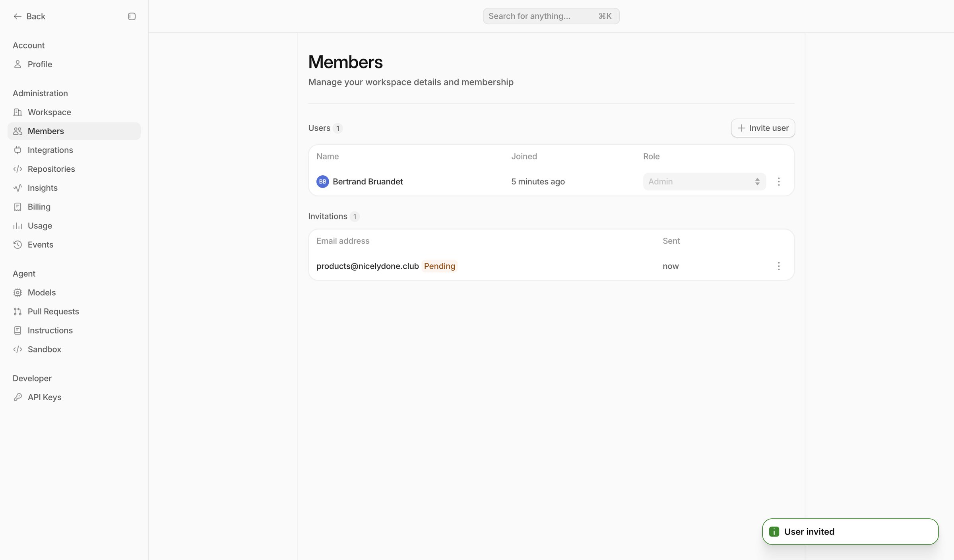The image size is (954, 560).
Task: Click the Members people icon
Action: pos(17,131)
